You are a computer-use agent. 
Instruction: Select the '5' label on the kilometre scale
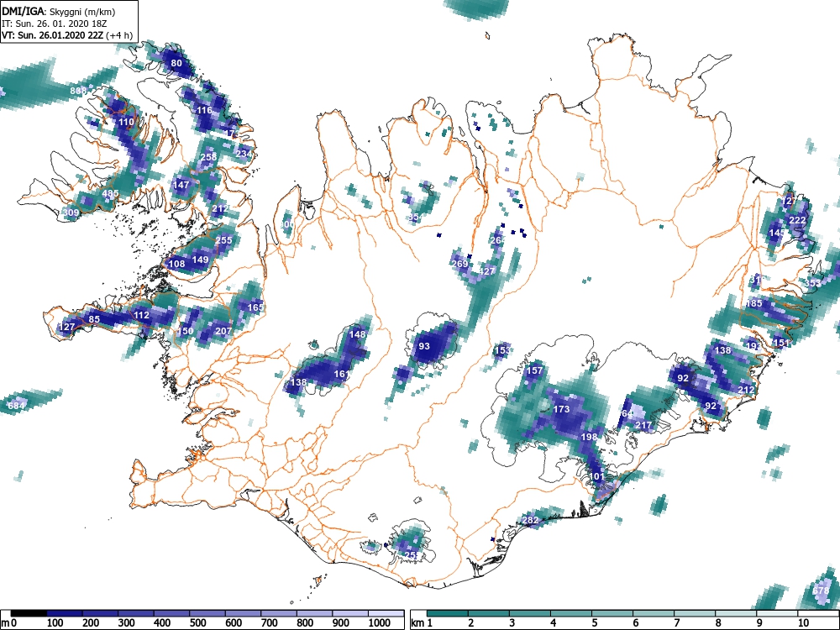(x=594, y=623)
